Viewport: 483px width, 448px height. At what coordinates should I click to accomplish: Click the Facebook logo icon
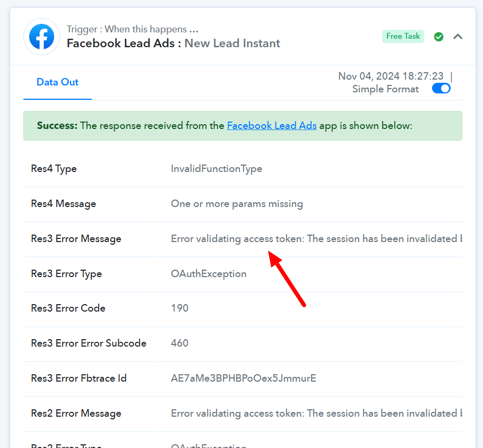pos(41,37)
